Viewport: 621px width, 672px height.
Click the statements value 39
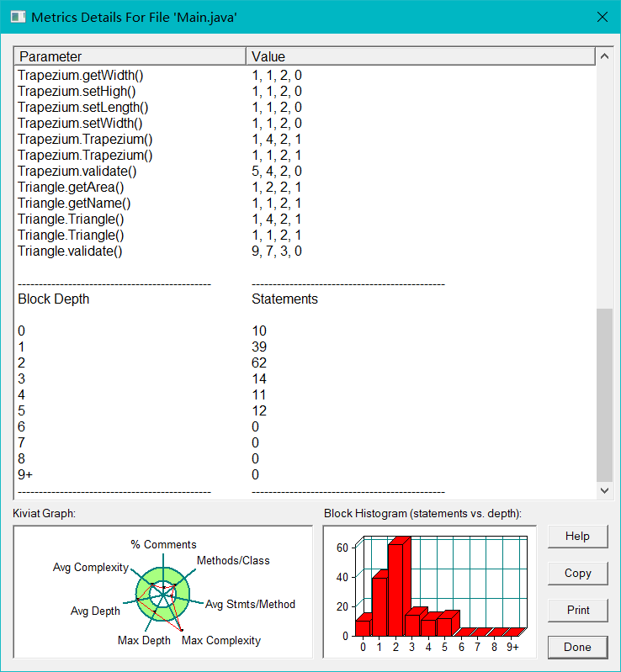259,347
